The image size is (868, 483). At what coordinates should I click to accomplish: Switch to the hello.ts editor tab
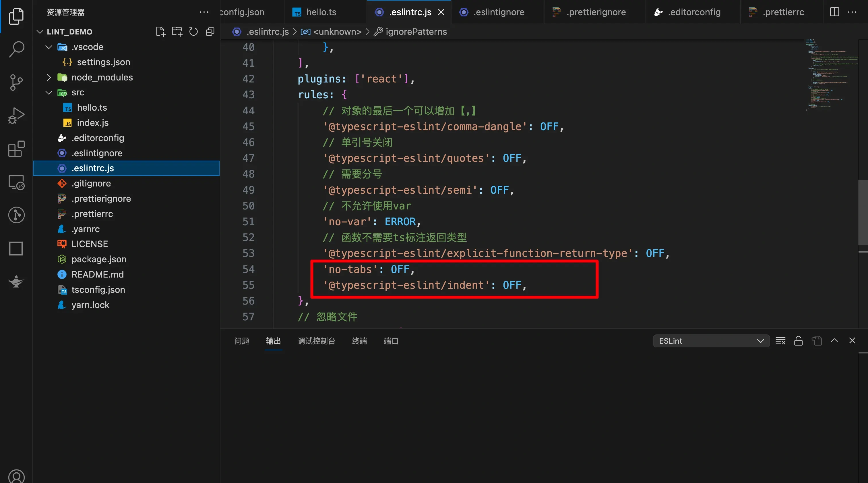[321, 12]
